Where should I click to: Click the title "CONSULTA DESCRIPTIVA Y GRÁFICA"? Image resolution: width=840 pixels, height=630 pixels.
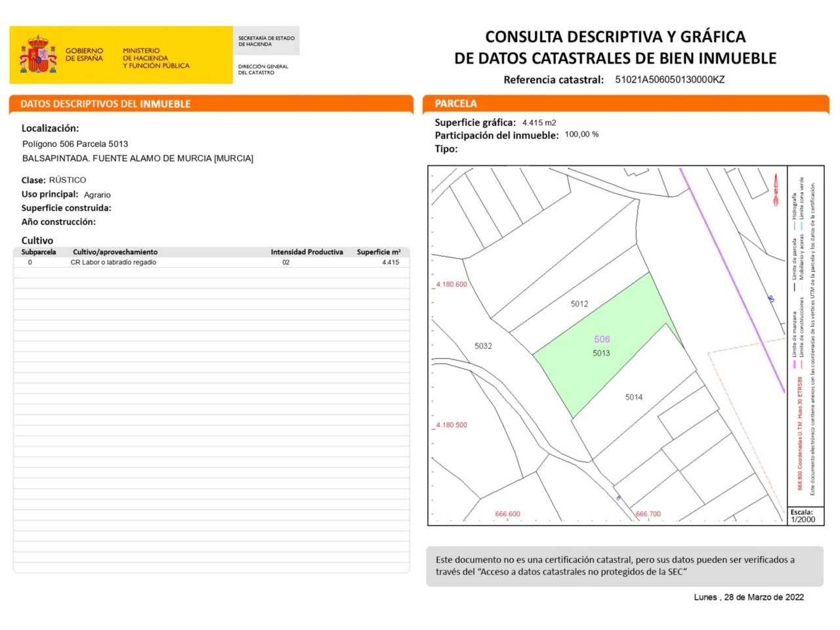pyautogui.click(x=616, y=37)
